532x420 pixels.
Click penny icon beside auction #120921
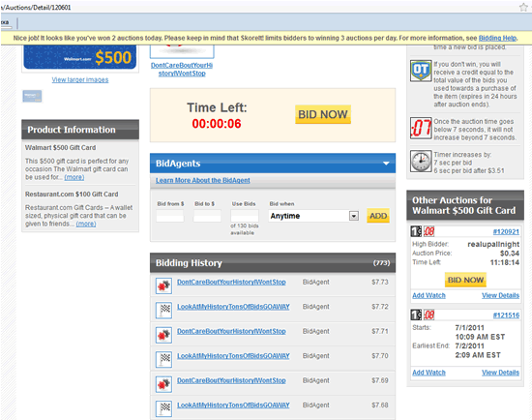[416, 231]
